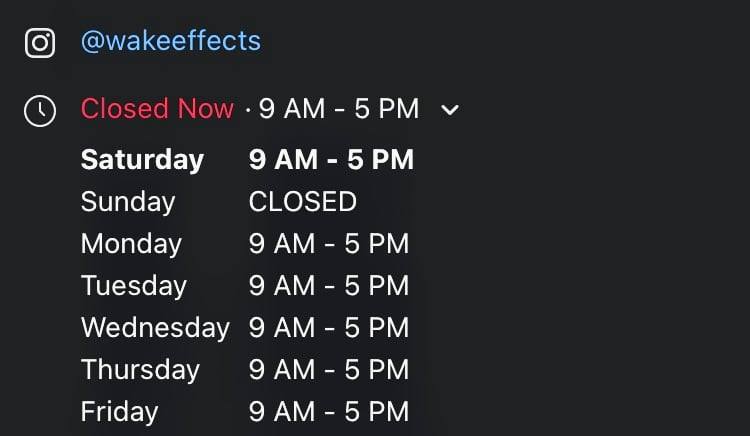750x436 pixels.
Task: Open the @wakeeffects Instagram link
Action: (x=171, y=42)
